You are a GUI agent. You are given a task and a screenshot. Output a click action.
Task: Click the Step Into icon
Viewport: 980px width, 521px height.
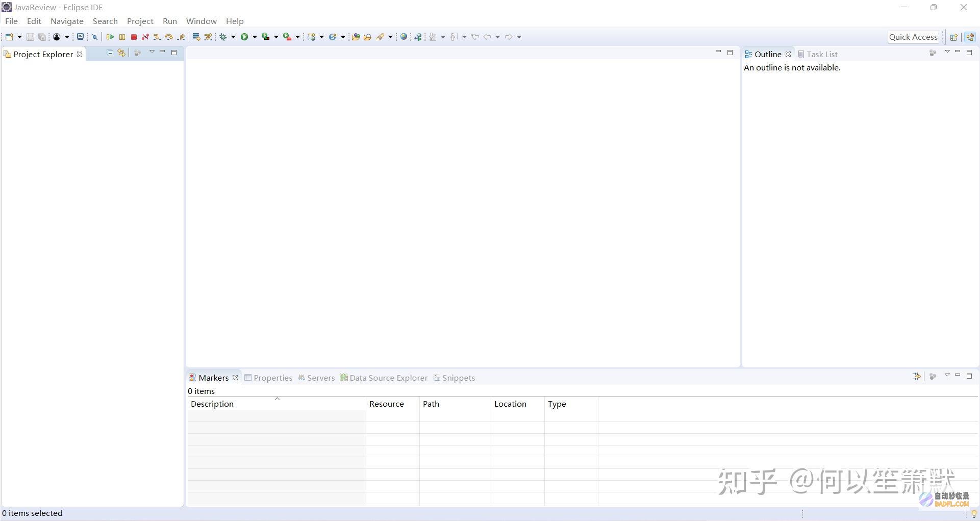[x=157, y=37]
